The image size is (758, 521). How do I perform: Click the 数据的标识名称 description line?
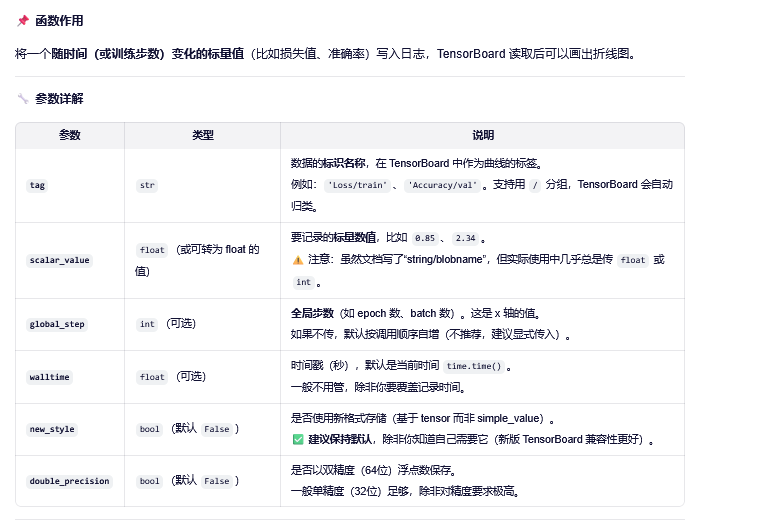(416, 164)
